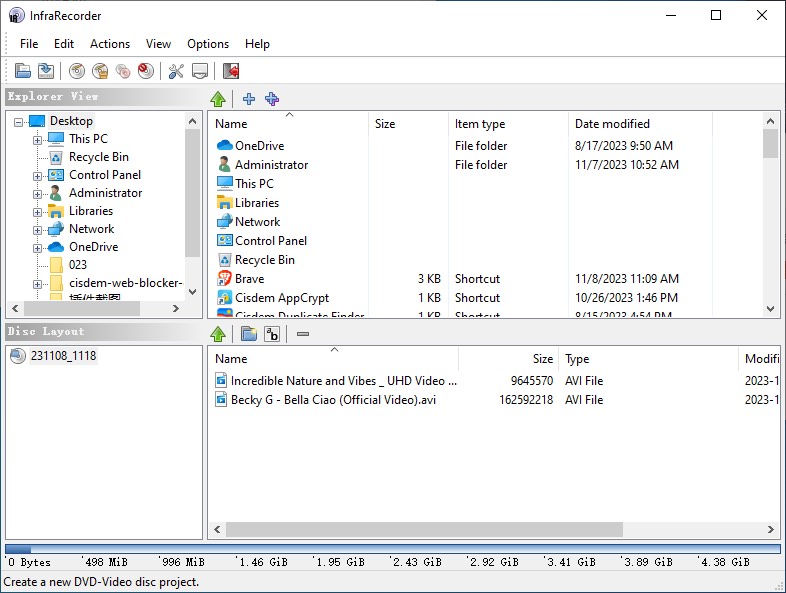Expand the cisdem-web-blocker folder node
786x593 pixels.
tap(38, 284)
